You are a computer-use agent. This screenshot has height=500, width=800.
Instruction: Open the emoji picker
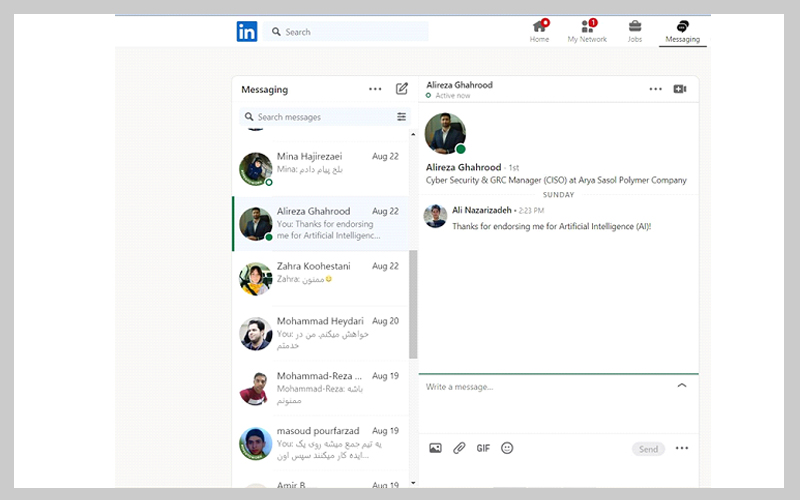click(507, 448)
